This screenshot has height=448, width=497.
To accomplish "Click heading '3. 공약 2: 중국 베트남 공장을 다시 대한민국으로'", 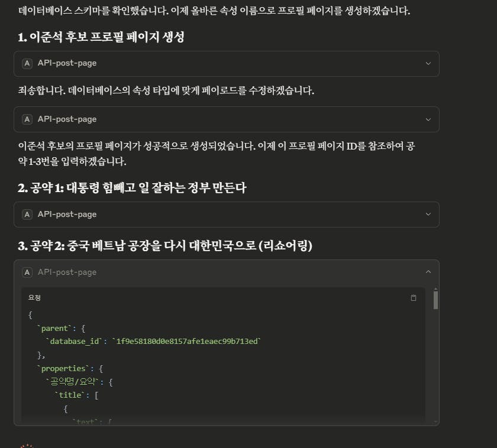I will pyautogui.click(x=165, y=246).
